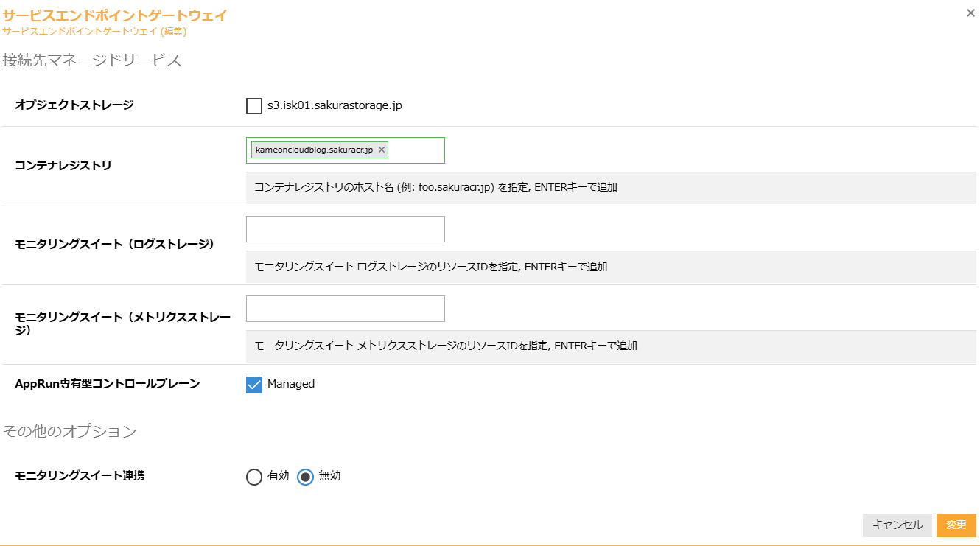Screen dimensions: 980x546
Task: Click the AppRun専有型コントロールプレーン row label
Action: [x=108, y=384]
